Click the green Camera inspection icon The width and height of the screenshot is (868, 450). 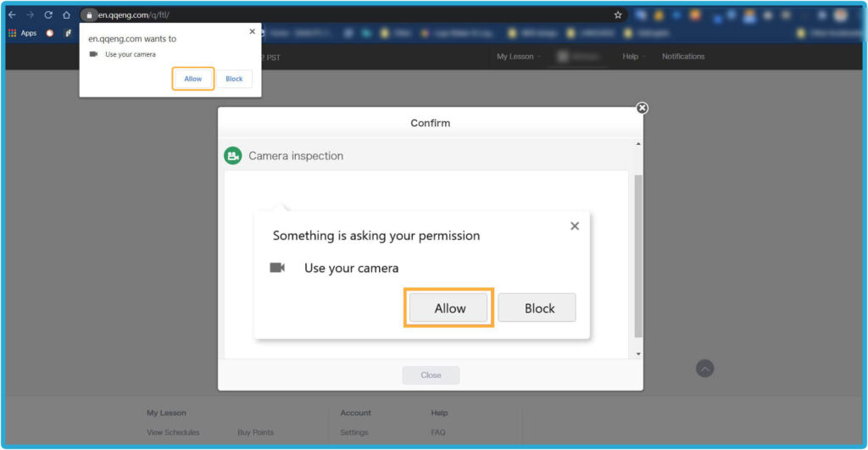coord(232,156)
